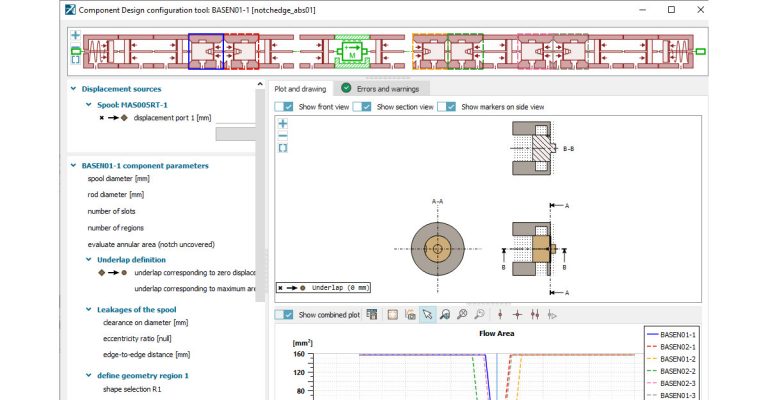Zoom in on the drawing view
Viewport: 768px width, 400px height.
[283, 124]
